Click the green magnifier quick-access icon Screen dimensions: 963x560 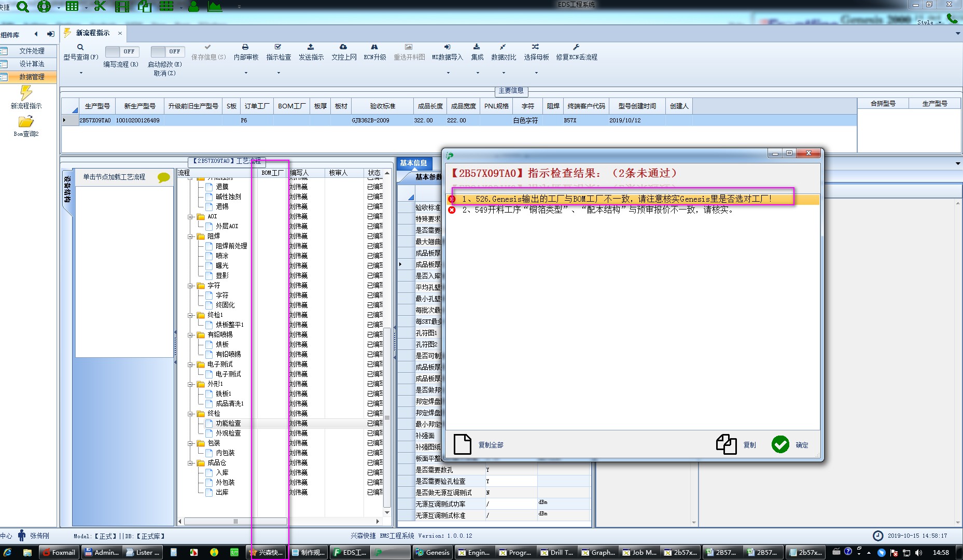tap(22, 6)
